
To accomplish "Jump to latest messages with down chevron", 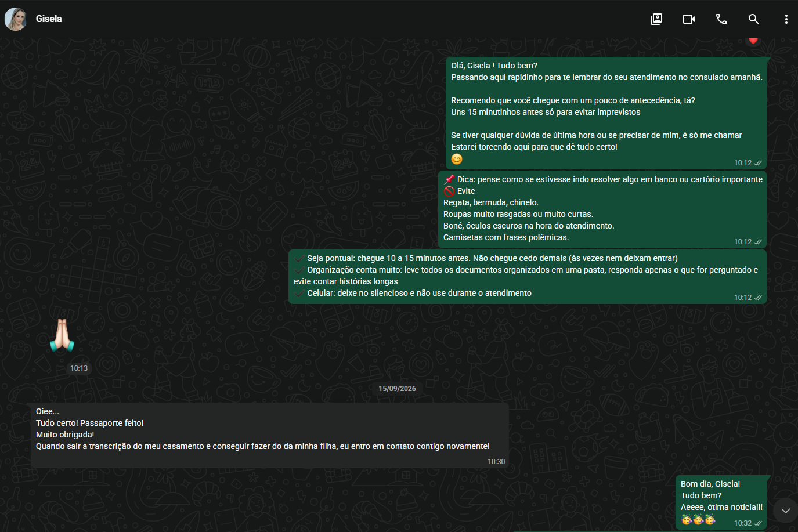I will click(x=785, y=511).
